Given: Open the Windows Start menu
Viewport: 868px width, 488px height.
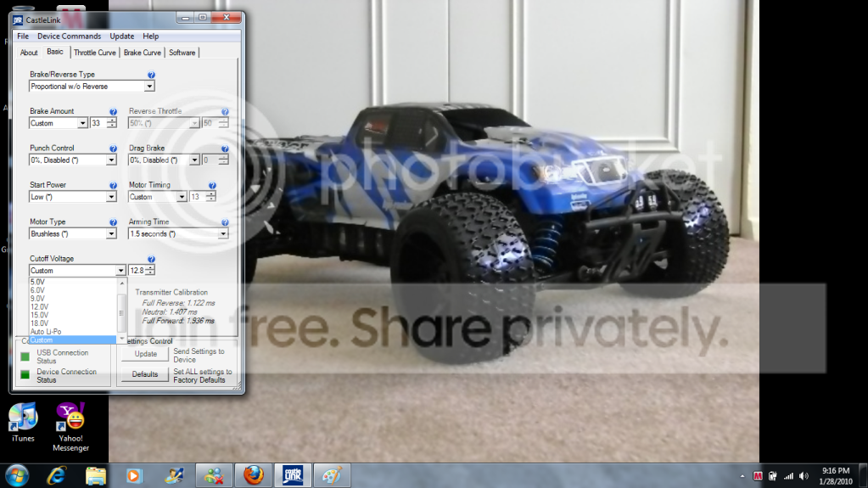Looking at the screenshot, I should (x=17, y=476).
